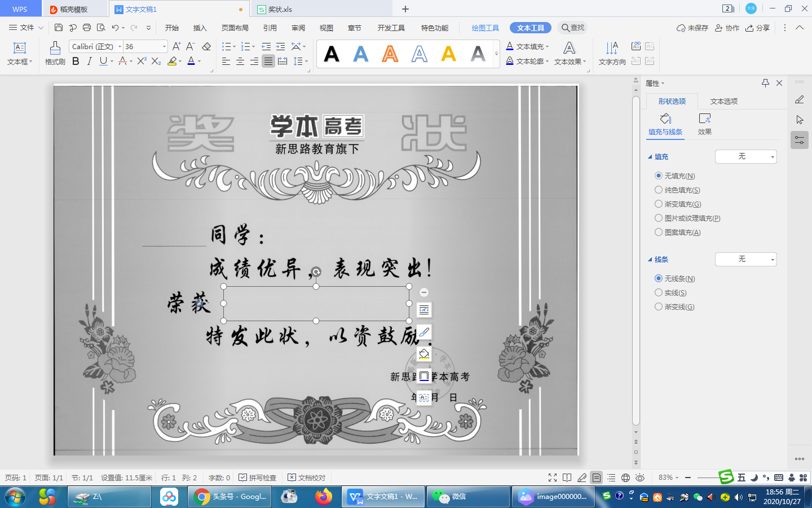Click the empty text box on certificate
812x508 pixels.
316,303
